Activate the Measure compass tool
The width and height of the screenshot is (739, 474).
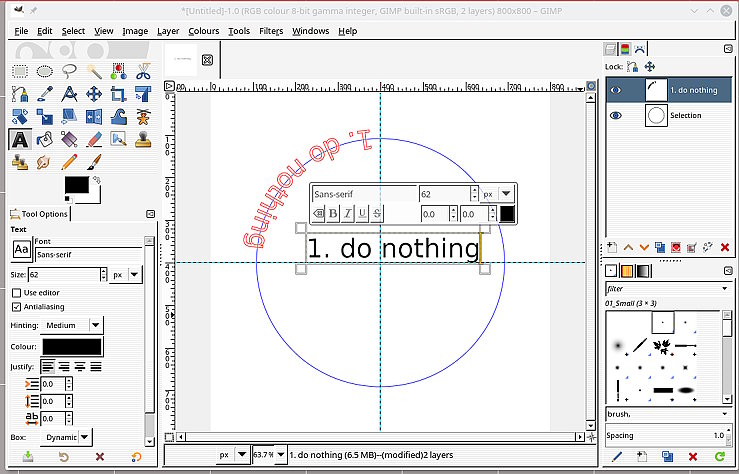pyautogui.click(x=69, y=94)
